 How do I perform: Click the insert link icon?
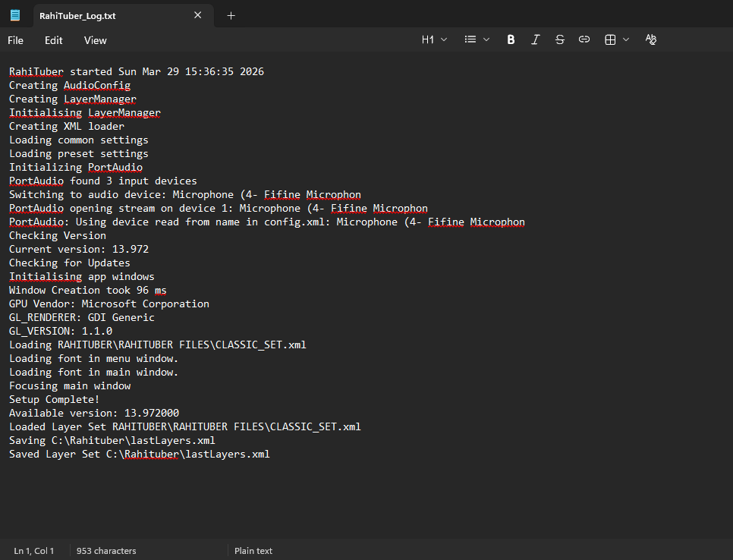pyautogui.click(x=584, y=39)
